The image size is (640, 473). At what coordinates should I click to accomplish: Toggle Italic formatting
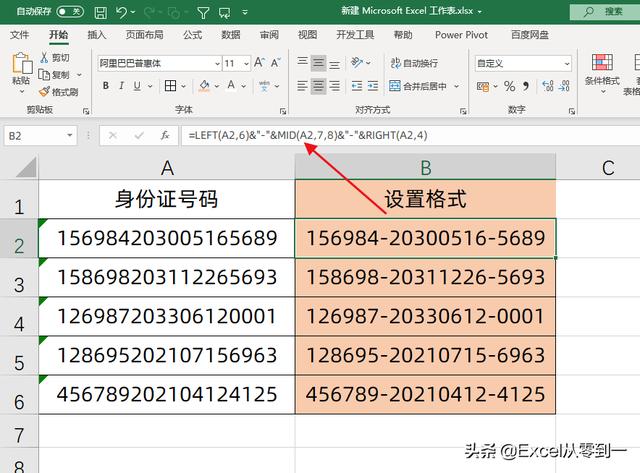click(x=122, y=86)
